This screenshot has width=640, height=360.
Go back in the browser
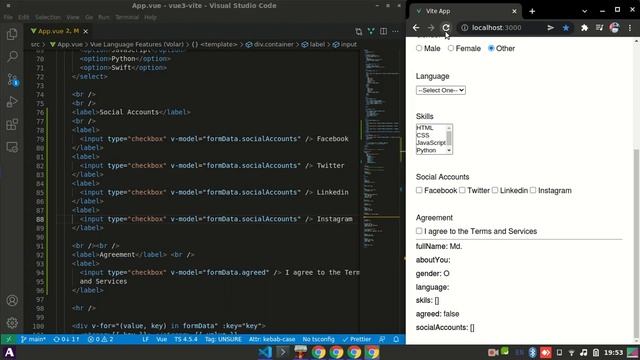pos(416,28)
